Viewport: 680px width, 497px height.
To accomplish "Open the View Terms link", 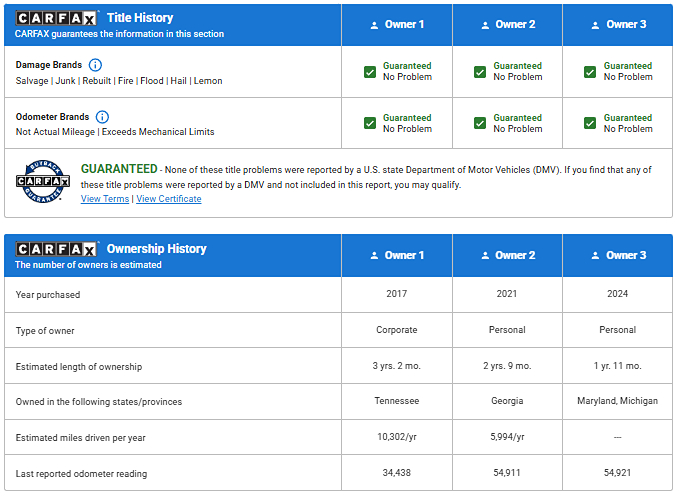I will (104, 199).
